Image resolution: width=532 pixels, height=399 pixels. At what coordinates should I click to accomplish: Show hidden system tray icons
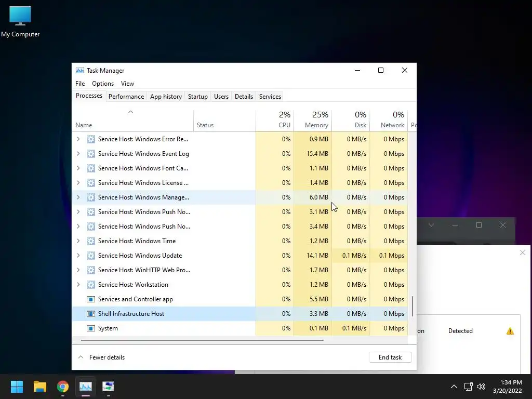coord(454,387)
